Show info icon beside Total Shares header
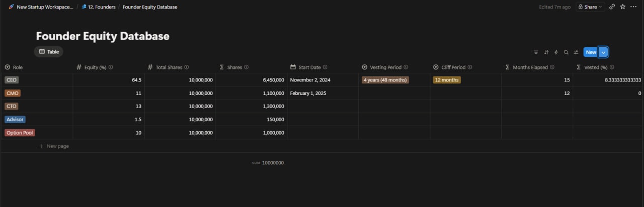 pos(187,67)
